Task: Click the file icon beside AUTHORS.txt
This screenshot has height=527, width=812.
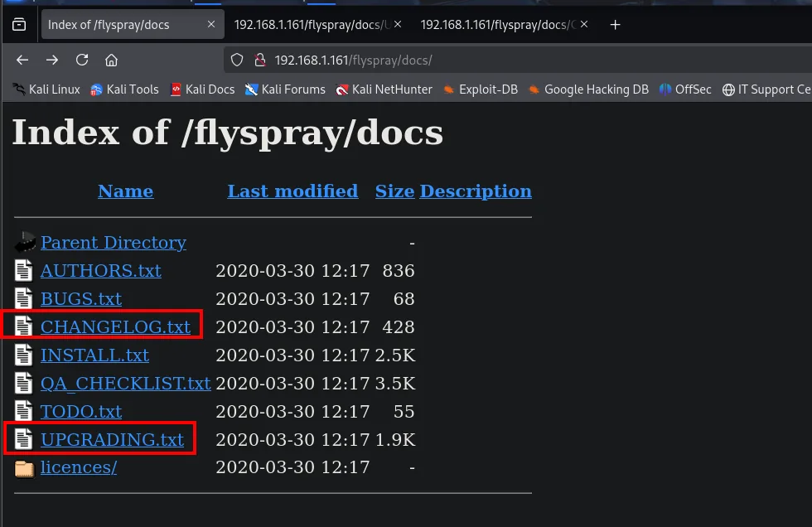Action: click(x=24, y=271)
